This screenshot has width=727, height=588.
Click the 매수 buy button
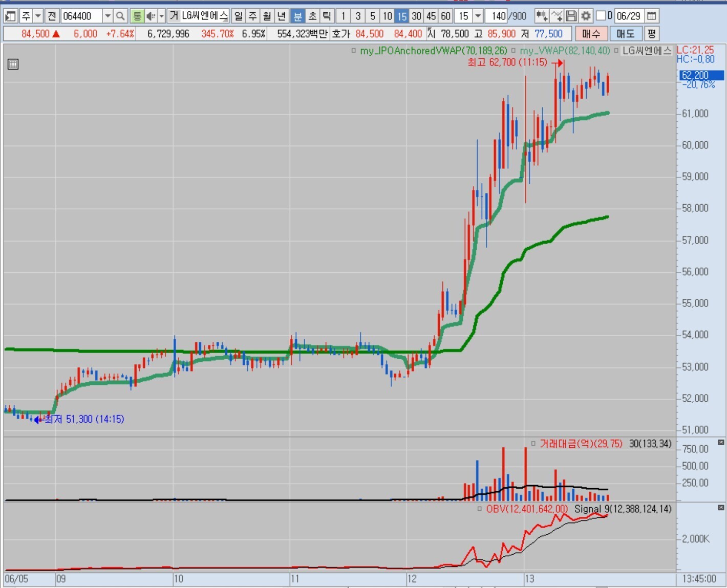click(591, 34)
